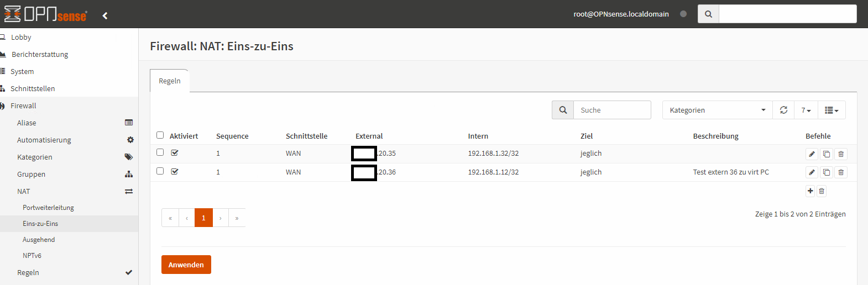Go to first page of results
The width and height of the screenshot is (868, 285).
(170, 218)
